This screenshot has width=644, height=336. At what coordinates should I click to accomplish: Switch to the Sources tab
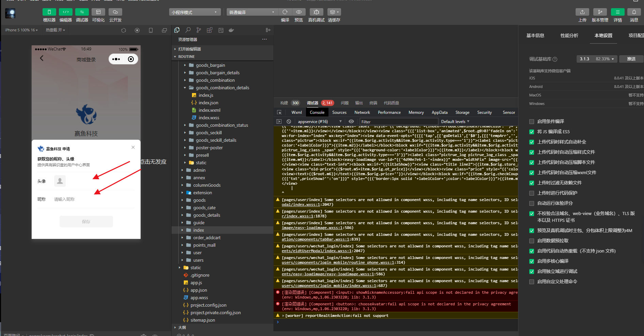[x=339, y=112]
